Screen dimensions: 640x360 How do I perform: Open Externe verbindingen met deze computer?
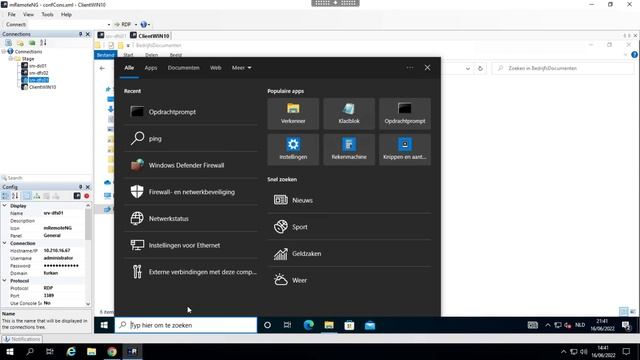pyautogui.click(x=191, y=272)
